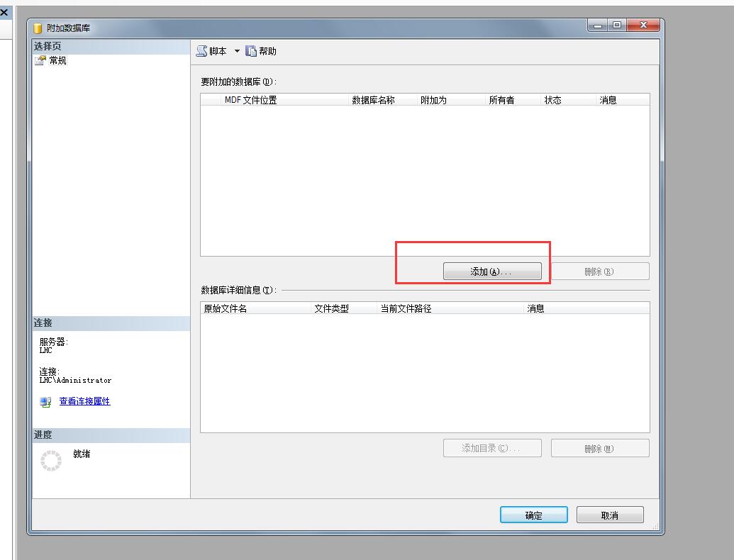Open the 查看连接属性 link
The image size is (734, 560).
84,401
